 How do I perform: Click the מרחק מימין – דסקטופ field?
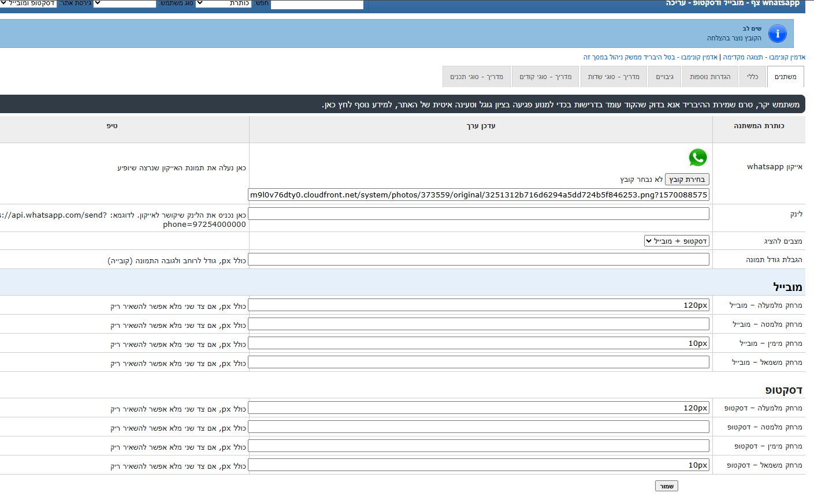point(479,446)
